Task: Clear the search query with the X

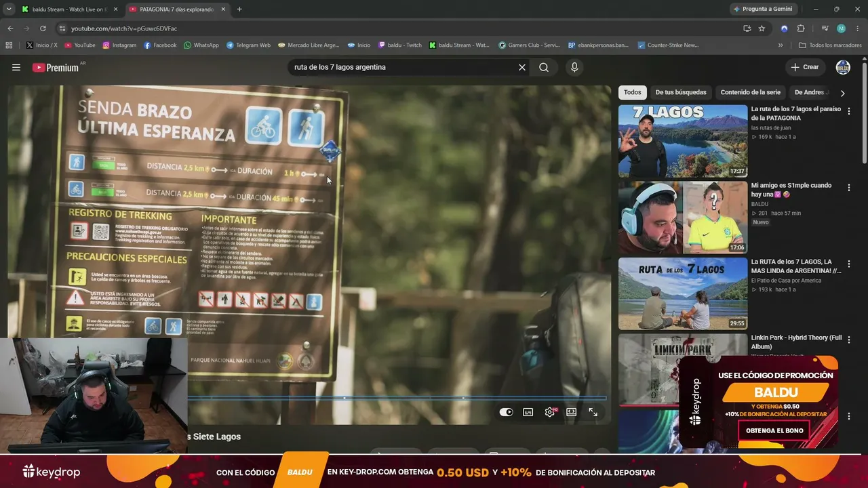Action: point(522,67)
